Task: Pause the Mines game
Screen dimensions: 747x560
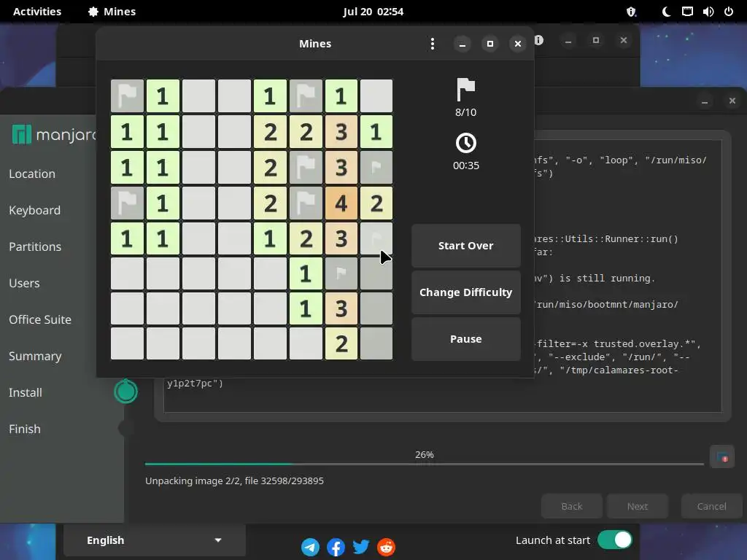Action: click(466, 339)
